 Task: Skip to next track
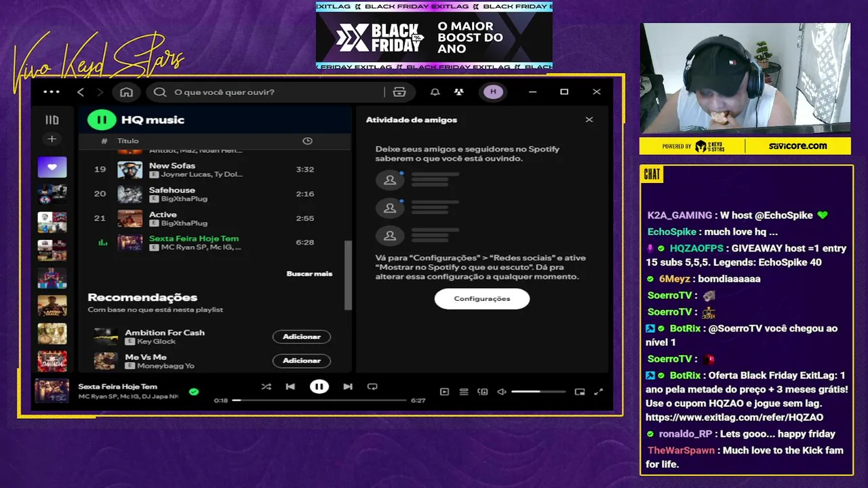(348, 387)
